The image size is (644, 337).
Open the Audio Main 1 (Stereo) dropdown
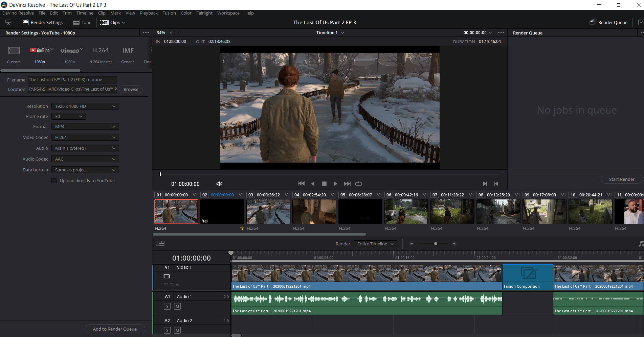(x=85, y=148)
